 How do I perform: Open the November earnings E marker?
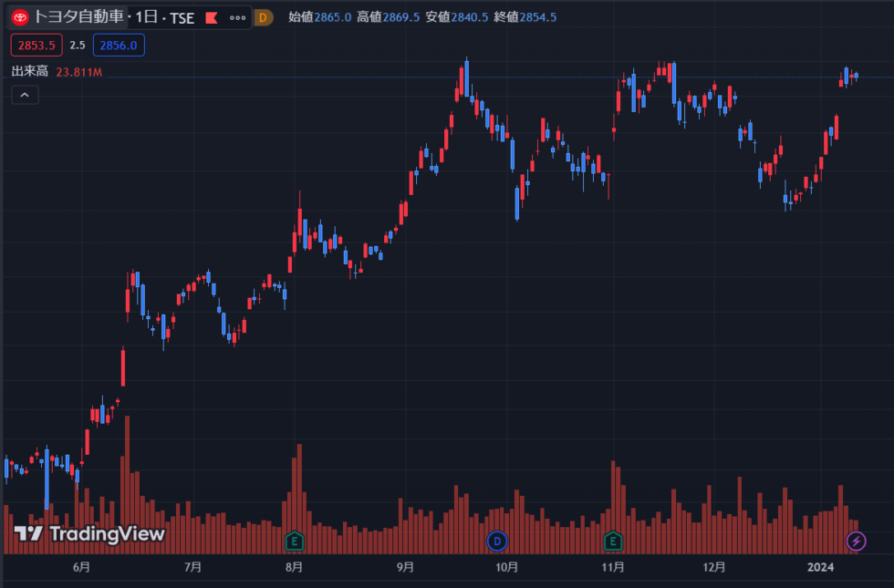pyautogui.click(x=613, y=541)
